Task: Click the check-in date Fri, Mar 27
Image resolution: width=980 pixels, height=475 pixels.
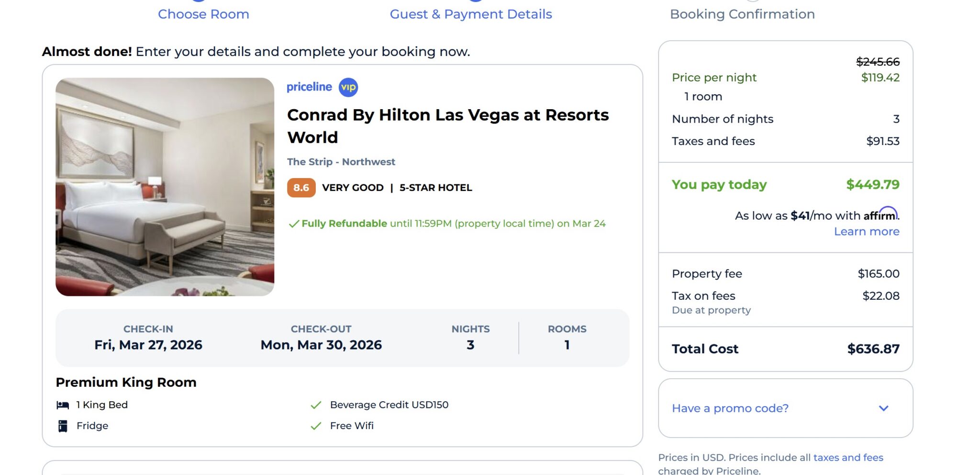Action: coord(148,345)
